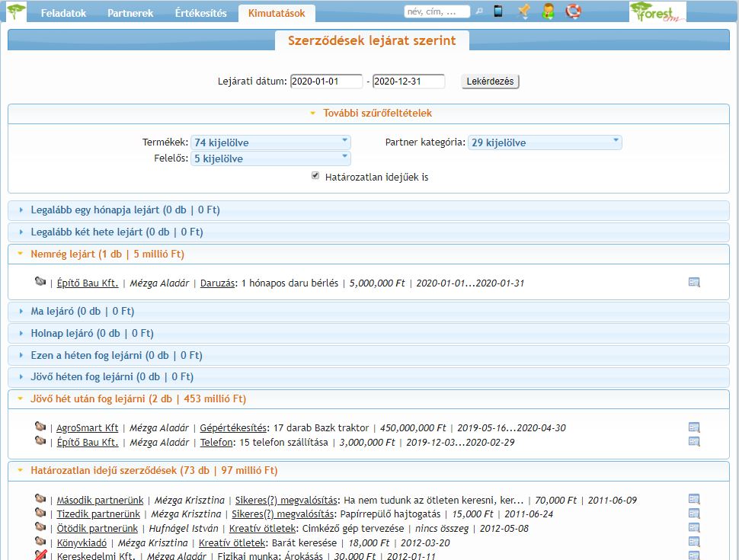The height and width of the screenshot is (560, 739).
Task: Open details icon for the Daruzás contract
Action: tap(693, 283)
